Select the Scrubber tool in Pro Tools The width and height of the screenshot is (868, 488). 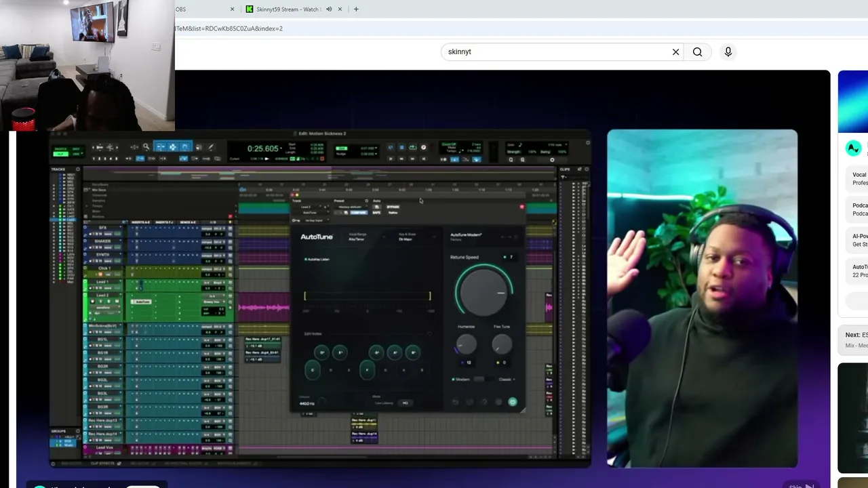coord(198,147)
